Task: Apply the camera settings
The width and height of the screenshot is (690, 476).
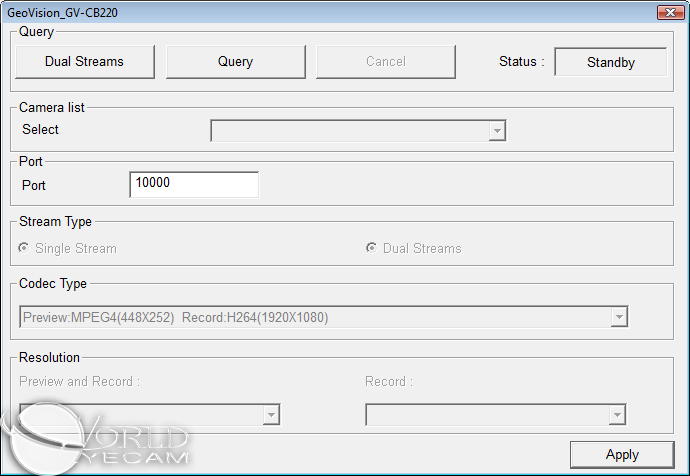Action: click(x=622, y=454)
